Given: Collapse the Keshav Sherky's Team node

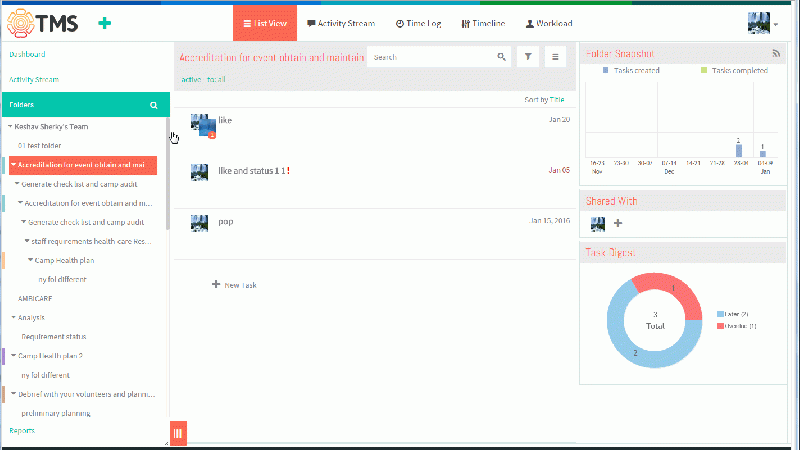Looking at the screenshot, I should point(10,126).
